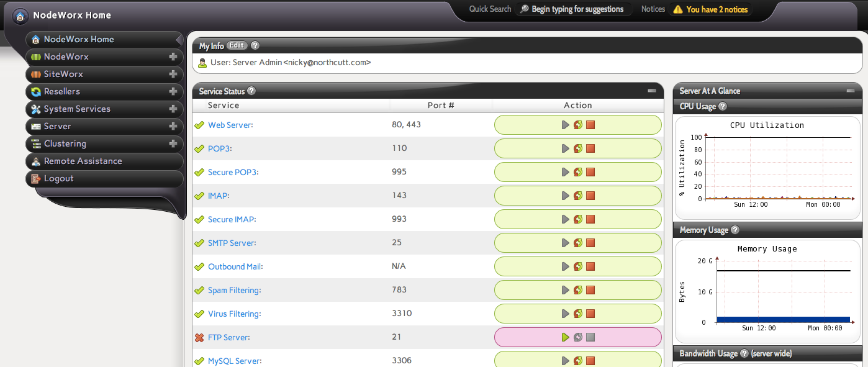The width and height of the screenshot is (868, 367).
Task: Collapse the sidebar with the arrow
Action: [x=179, y=40]
